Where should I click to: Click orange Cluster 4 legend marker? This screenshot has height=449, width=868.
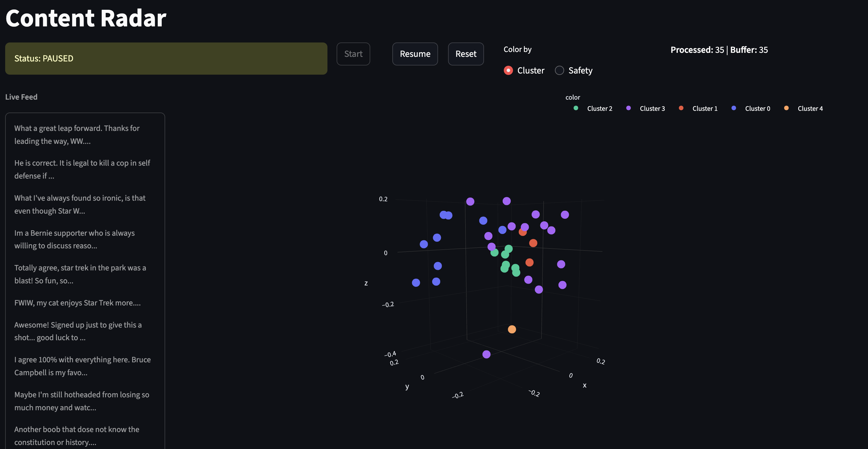coord(786,108)
